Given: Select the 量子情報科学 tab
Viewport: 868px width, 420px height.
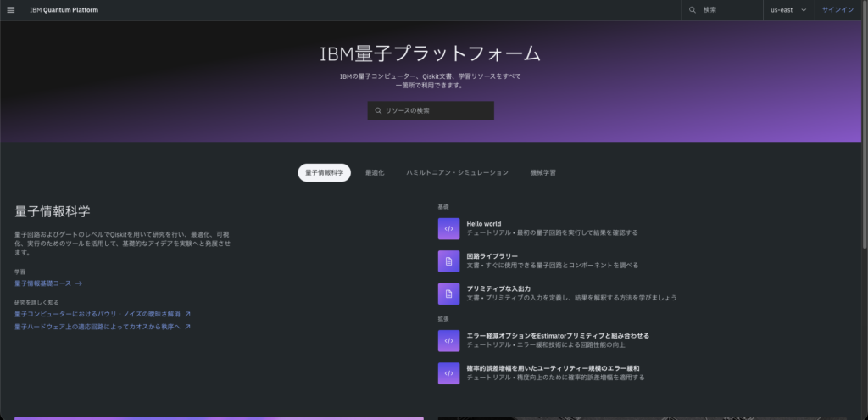Looking at the screenshot, I should 324,172.
